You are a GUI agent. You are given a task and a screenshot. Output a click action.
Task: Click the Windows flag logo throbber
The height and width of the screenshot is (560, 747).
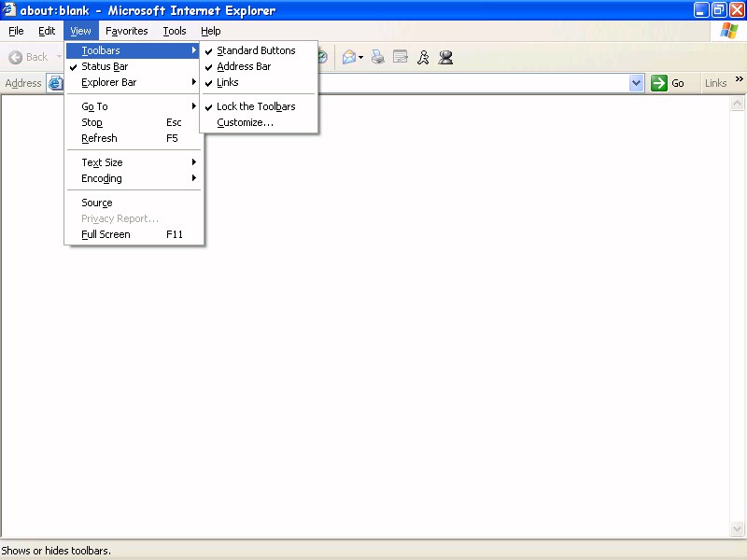click(x=729, y=31)
